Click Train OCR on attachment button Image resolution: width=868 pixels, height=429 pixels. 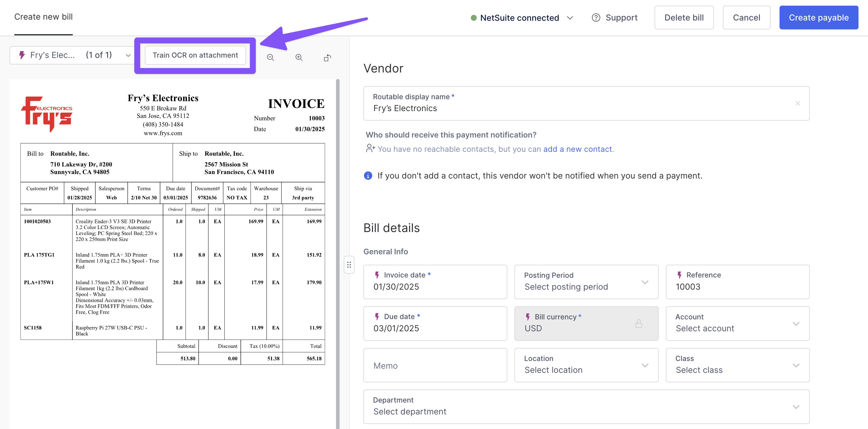(195, 55)
